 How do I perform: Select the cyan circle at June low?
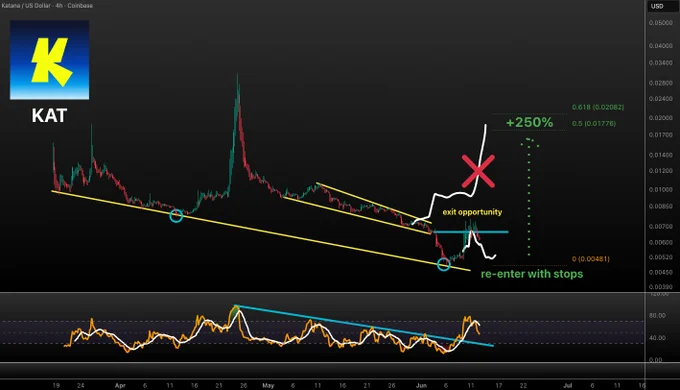pos(443,264)
